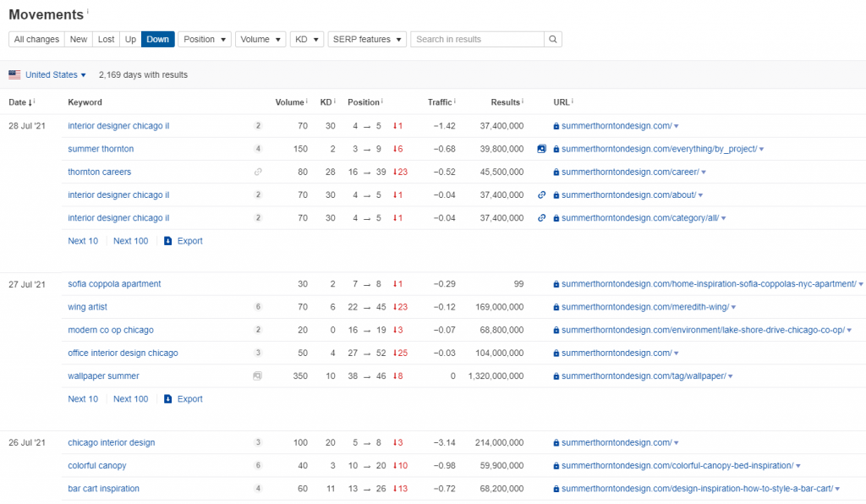Expand URL caret for summerthorntondesign.com/meredith-wing/
This screenshot has height=504, width=866.
pyautogui.click(x=733, y=308)
